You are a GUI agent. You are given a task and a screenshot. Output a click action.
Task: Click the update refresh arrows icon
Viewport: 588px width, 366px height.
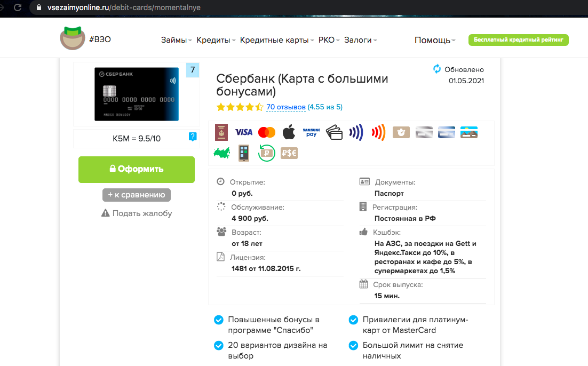pos(437,69)
